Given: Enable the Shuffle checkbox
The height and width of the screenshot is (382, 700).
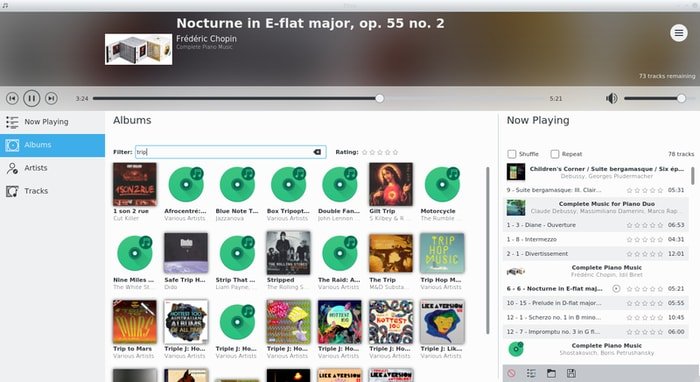Looking at the screenshot, I should click(512, 154).
